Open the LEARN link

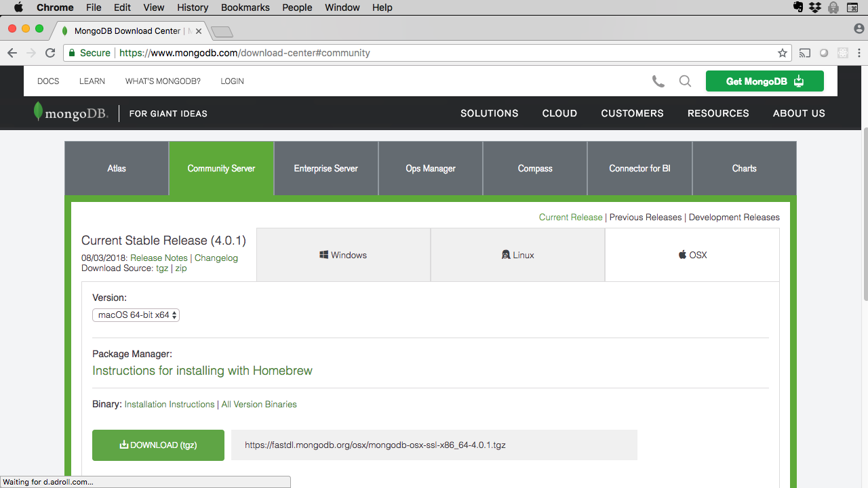point(92,81)
